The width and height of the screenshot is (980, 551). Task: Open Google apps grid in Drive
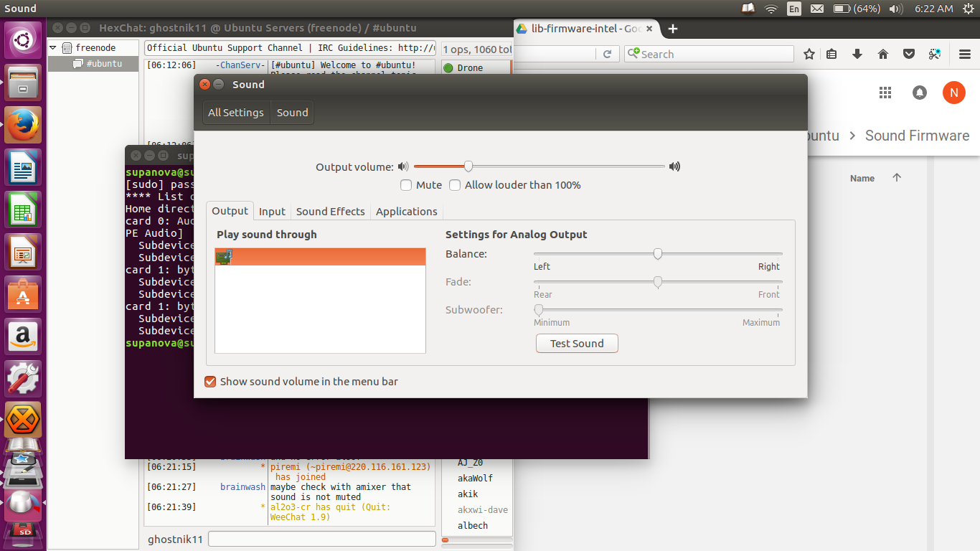point(885,93)
